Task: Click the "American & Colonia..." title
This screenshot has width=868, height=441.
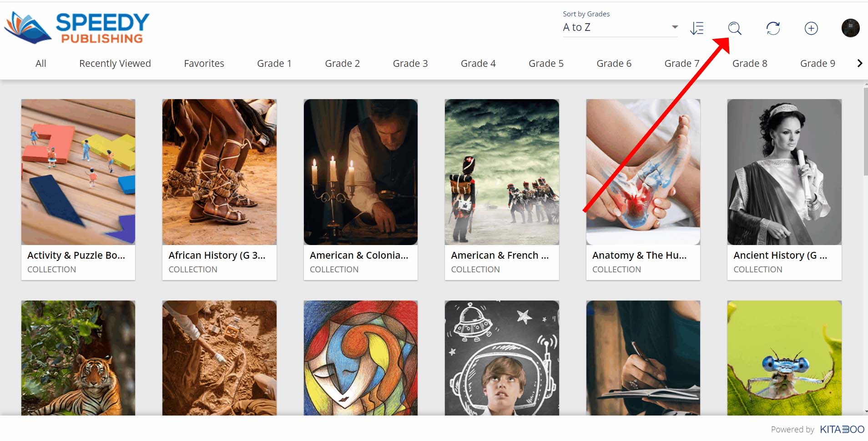Action: [359, 256]
